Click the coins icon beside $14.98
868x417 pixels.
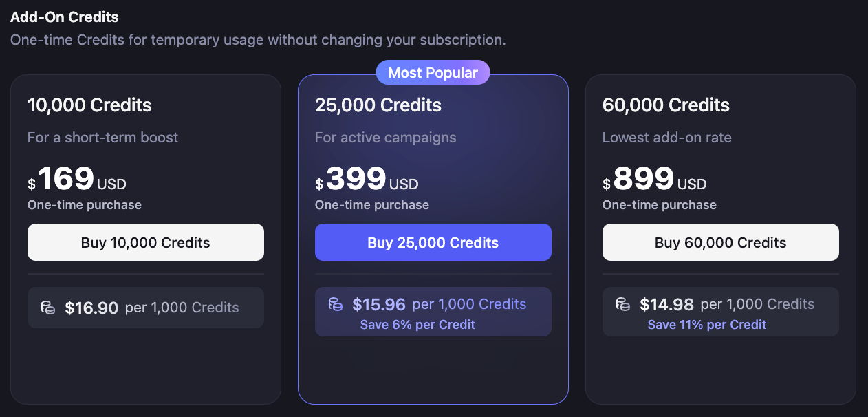[x=623, y=304]
